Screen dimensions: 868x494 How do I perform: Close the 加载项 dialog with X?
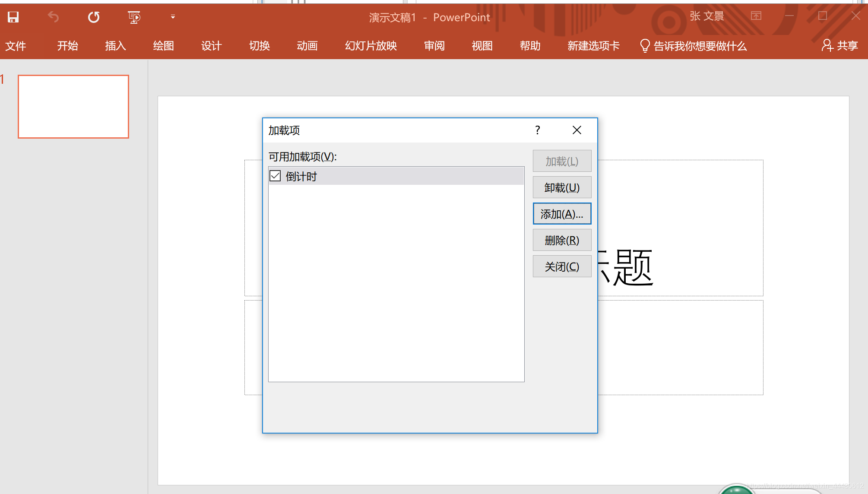pos(577,130)
